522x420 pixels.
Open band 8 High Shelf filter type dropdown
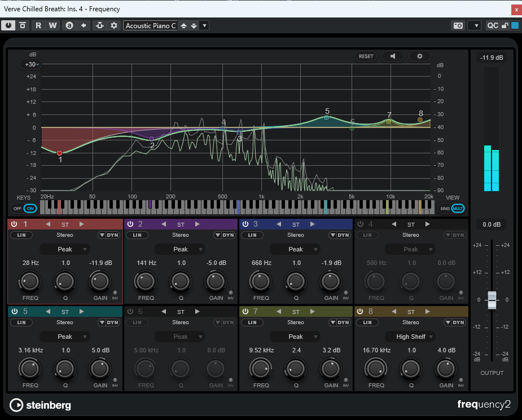pyautogui.click(x=410, y=337)
